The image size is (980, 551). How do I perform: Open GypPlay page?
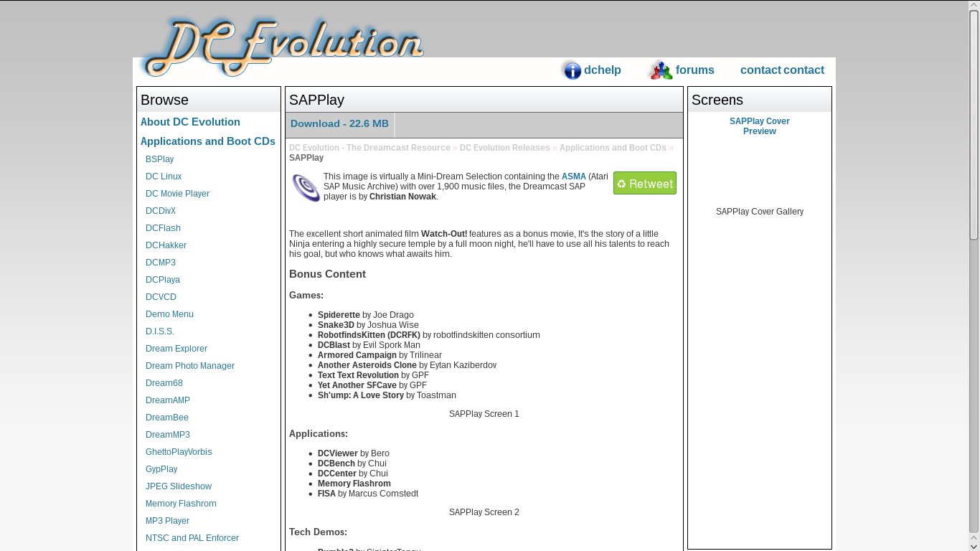[161, 469]
